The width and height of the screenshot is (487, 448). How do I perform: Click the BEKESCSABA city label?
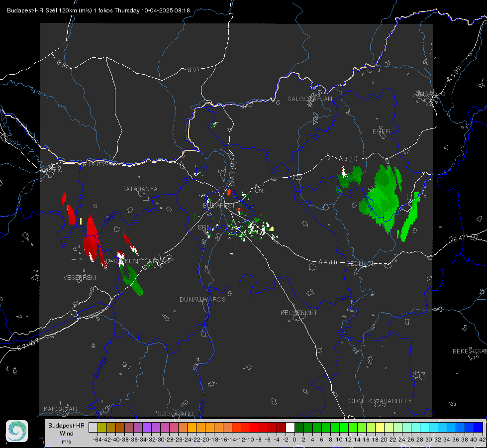pos(470,351)
